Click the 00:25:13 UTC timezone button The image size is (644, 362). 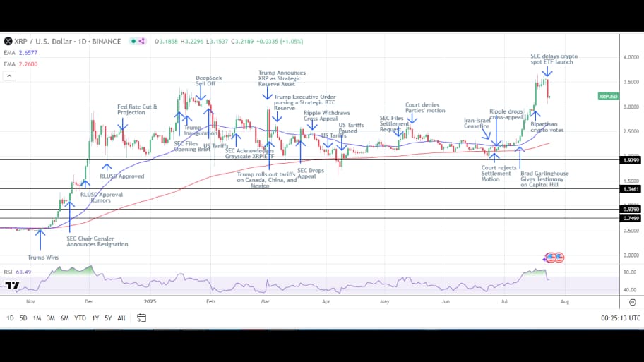point(621,318)
